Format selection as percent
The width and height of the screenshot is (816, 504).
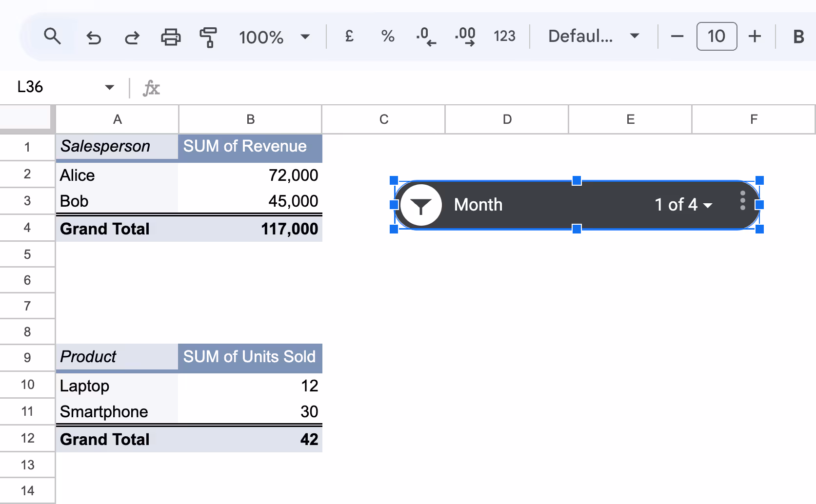(388, 37)
